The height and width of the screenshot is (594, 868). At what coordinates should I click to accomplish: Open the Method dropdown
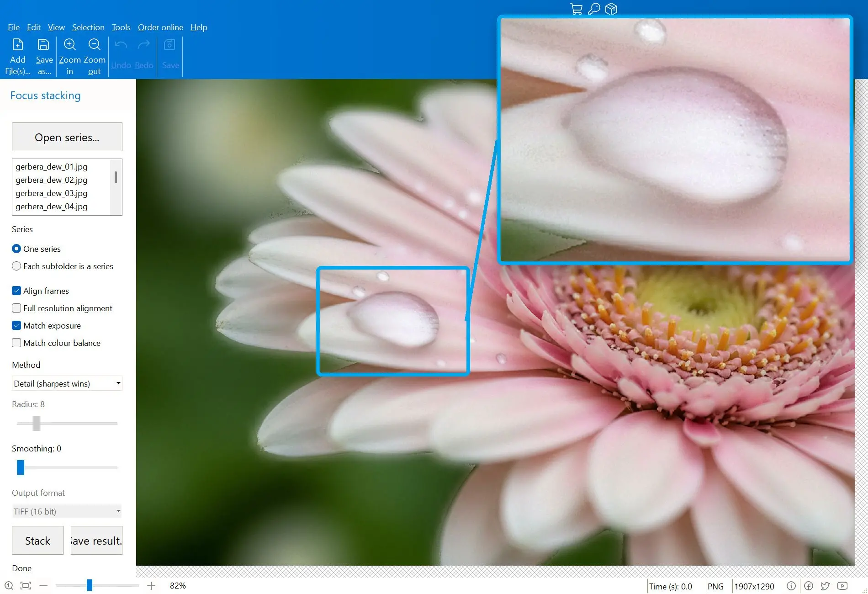(67, 383)
